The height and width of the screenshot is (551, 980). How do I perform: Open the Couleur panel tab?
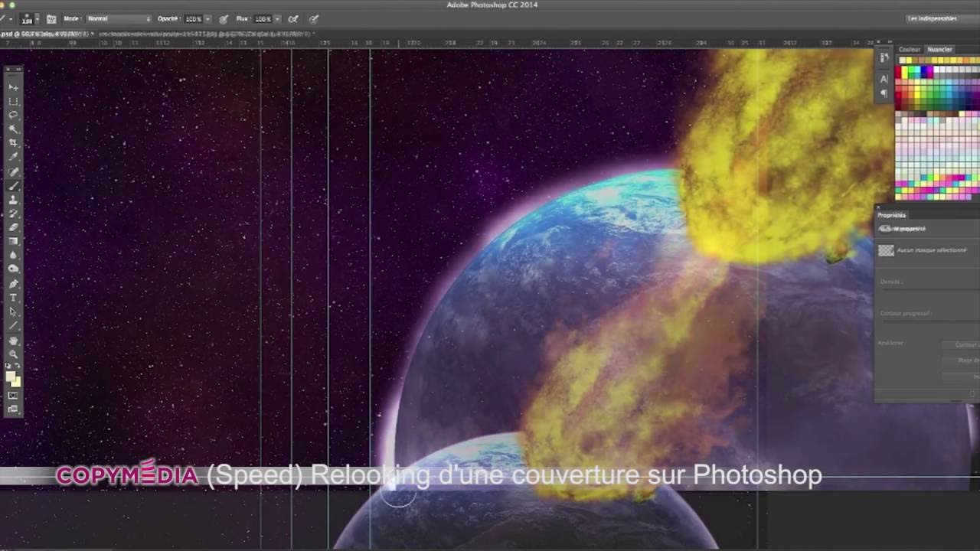tap(910, 50)
